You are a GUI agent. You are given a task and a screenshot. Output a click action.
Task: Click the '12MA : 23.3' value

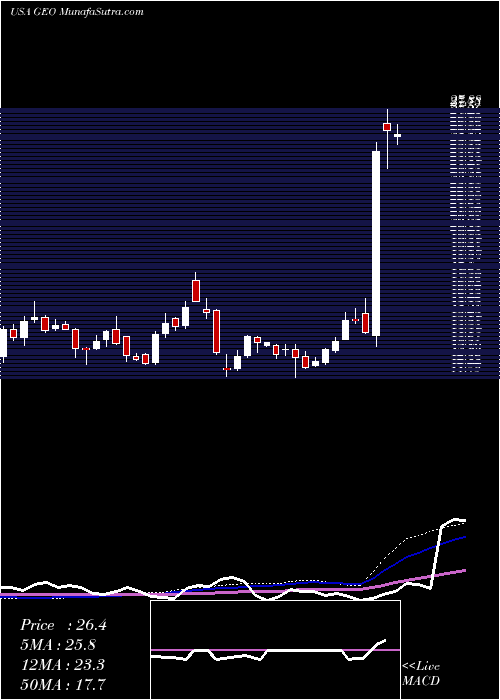click(62, 664)
